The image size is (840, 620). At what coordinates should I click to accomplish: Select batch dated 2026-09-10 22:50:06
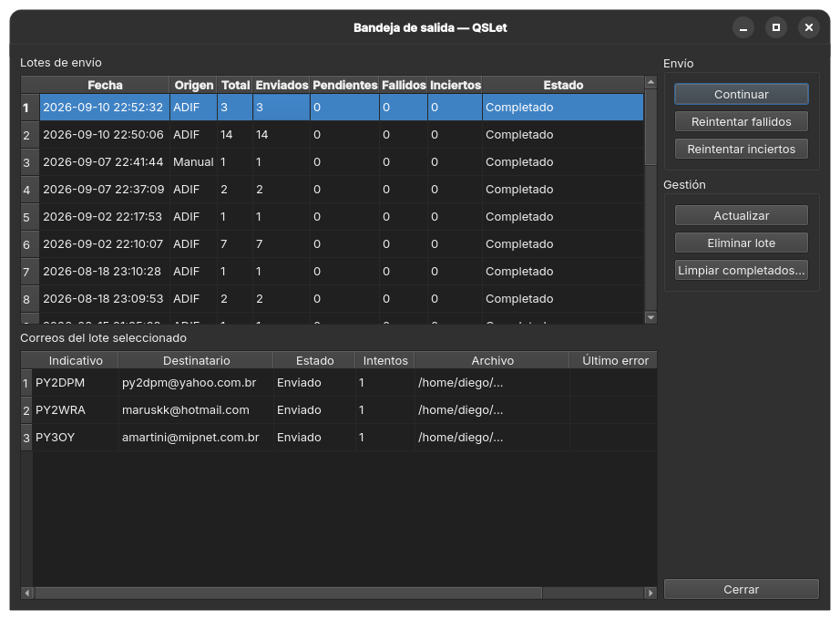342,135
